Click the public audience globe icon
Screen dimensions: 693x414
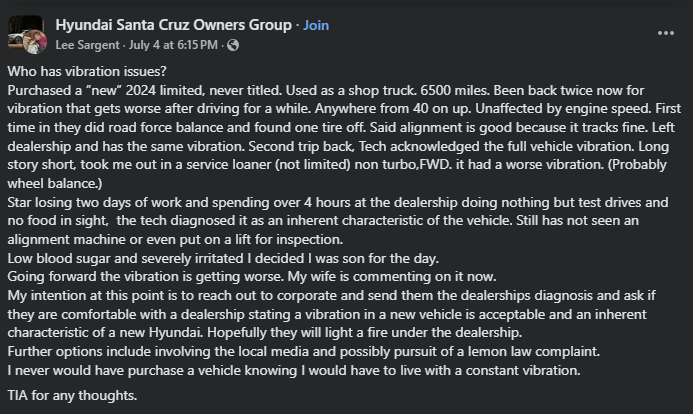pos(233,45)
